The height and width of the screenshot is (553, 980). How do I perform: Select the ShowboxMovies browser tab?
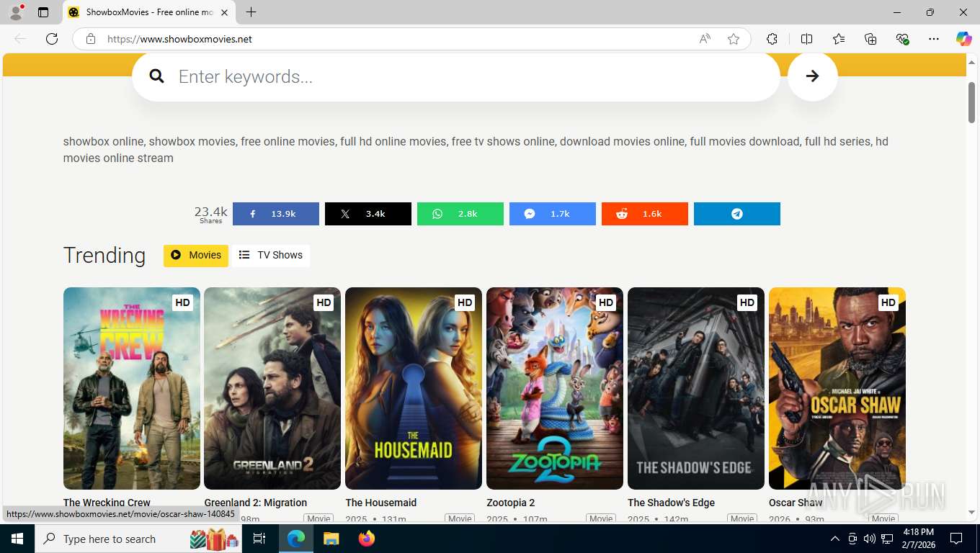(148, 12)
